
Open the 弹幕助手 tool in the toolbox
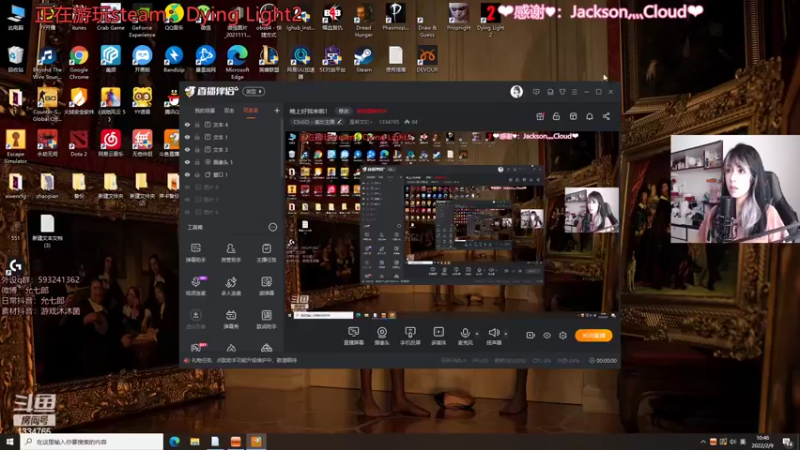[195, 252]
